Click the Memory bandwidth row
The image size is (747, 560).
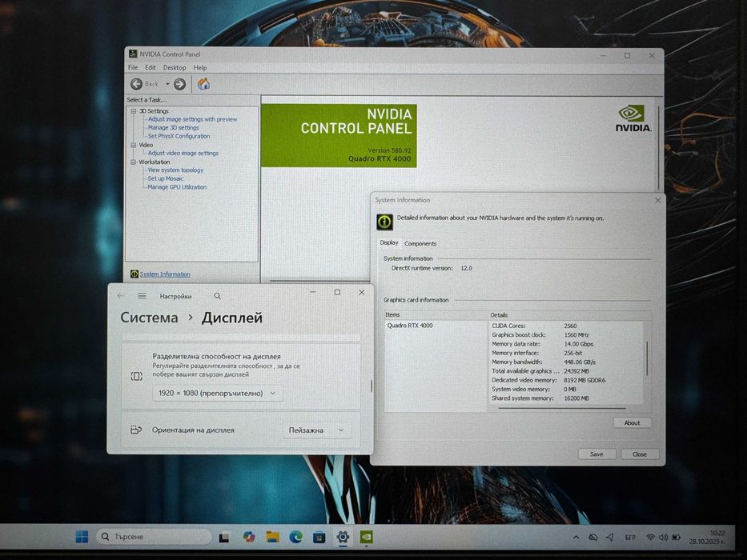(543, 362)
